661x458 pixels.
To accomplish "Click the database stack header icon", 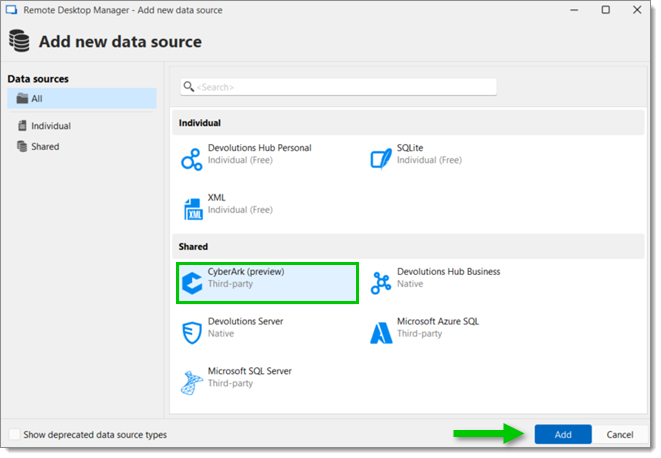I will (19, 41).
